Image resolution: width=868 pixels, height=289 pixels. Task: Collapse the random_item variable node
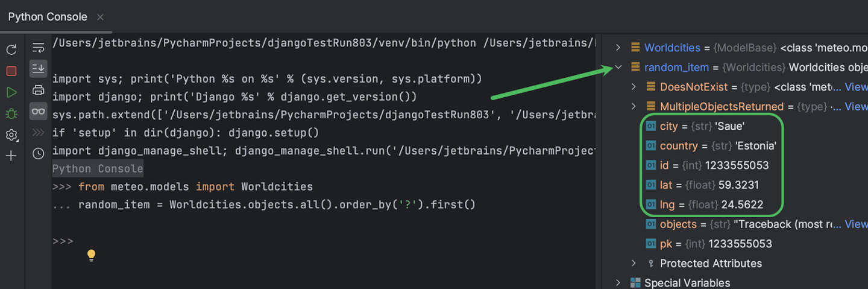click(x=617, y=67)
